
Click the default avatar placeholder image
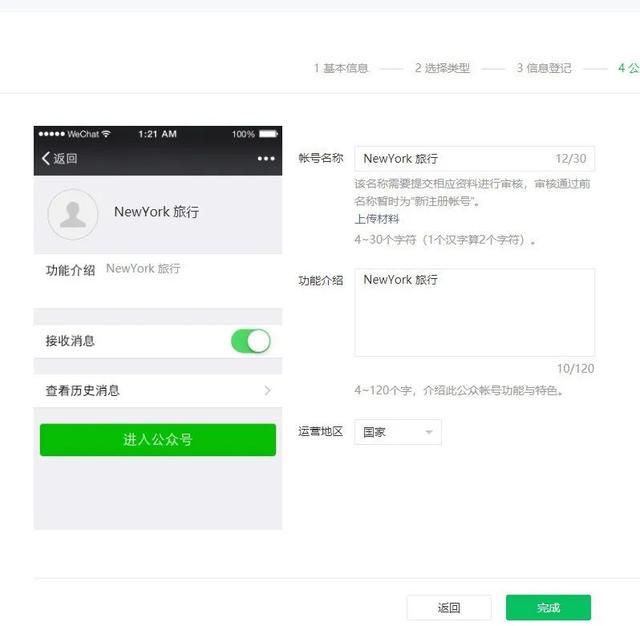pyautogui.click(x=73, y=214)
